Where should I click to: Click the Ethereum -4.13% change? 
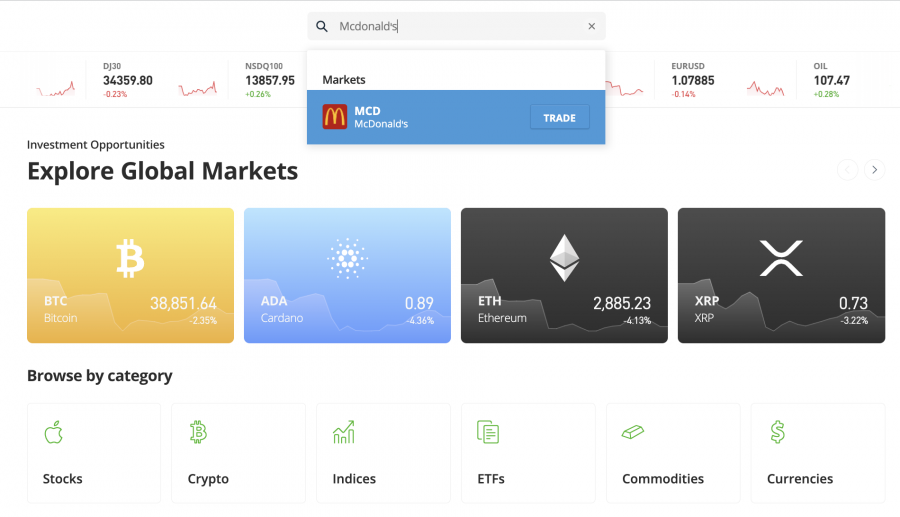tap(637, 321)
